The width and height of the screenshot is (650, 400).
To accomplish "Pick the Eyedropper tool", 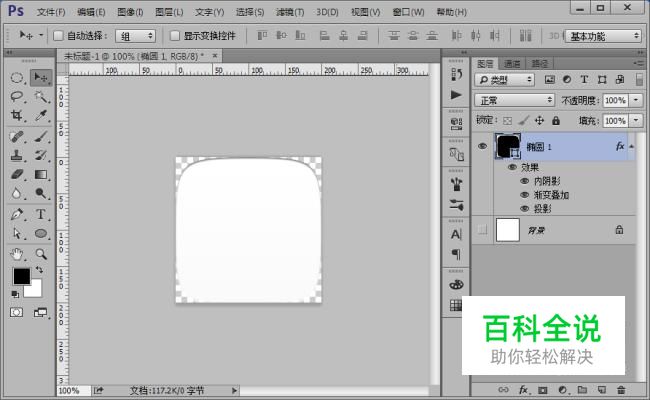I will (41, 115).
